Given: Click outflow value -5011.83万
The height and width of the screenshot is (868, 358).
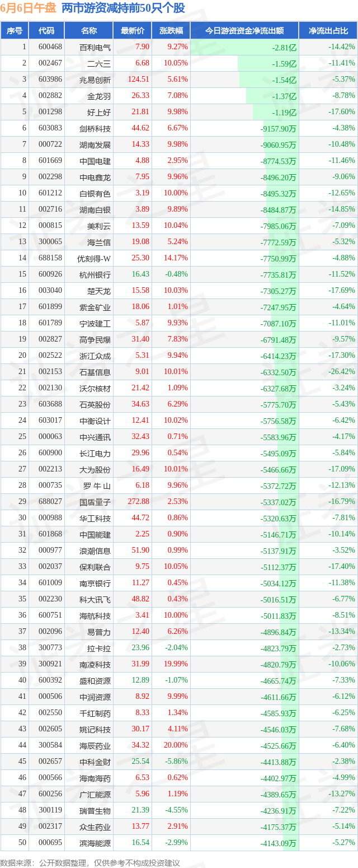Looking at the screenshot, I should [278, 617].
